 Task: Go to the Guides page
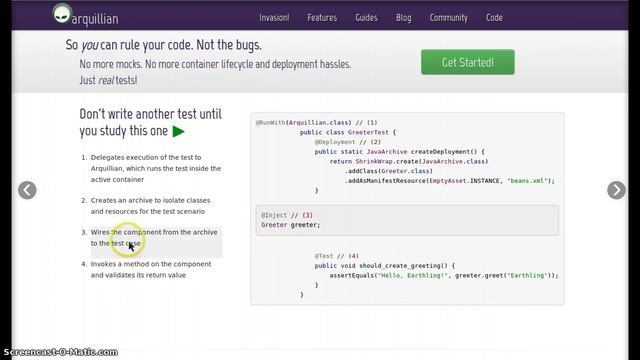366,18
